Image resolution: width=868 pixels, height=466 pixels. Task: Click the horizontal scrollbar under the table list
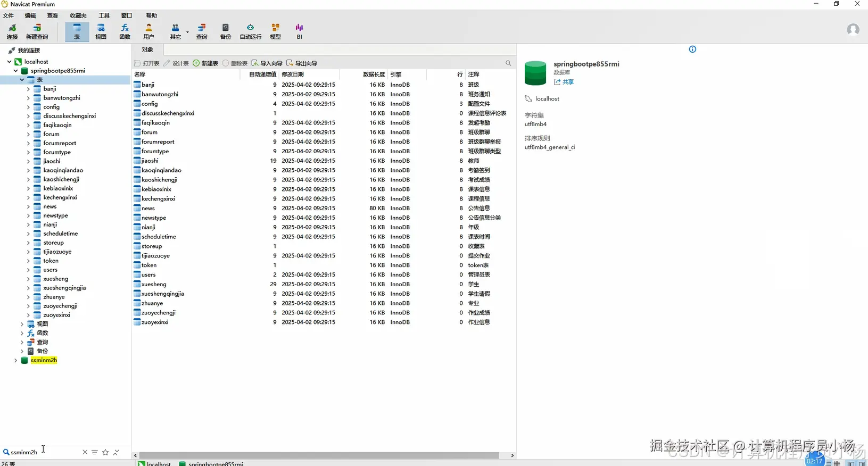click(x=319, y=455)
